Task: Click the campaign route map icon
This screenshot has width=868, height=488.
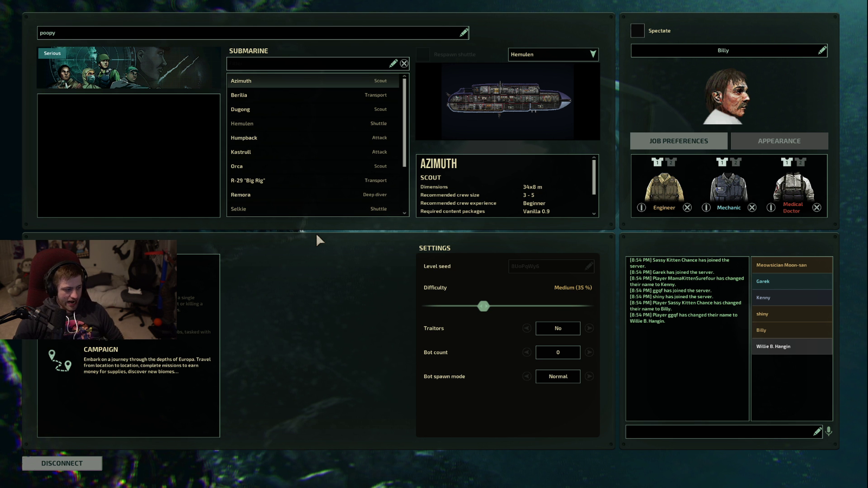Action: tap(60, 361)
